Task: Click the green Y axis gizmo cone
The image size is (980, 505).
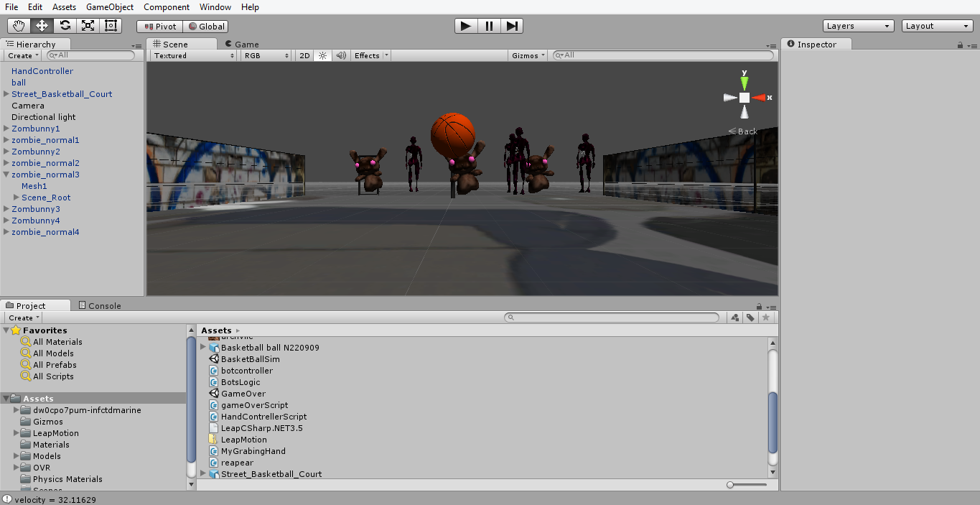Action: tap(745, 82)
